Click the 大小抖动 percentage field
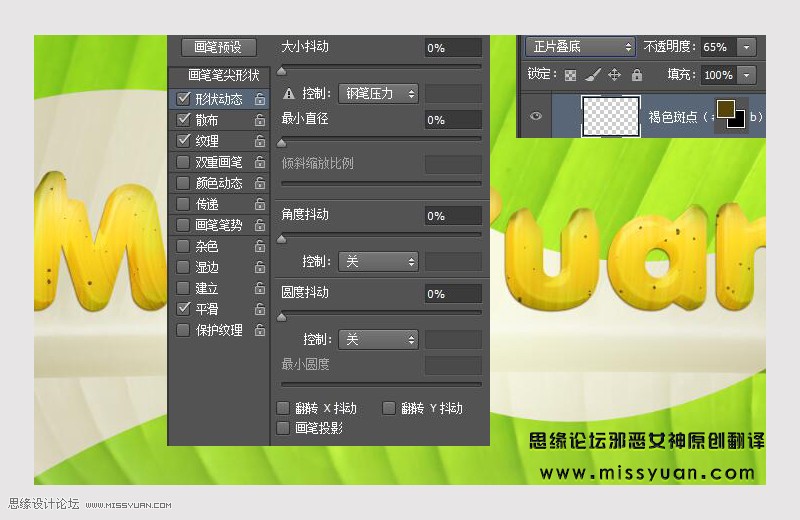The height and width of the screenshot is (520, 800). coord(453,47)
